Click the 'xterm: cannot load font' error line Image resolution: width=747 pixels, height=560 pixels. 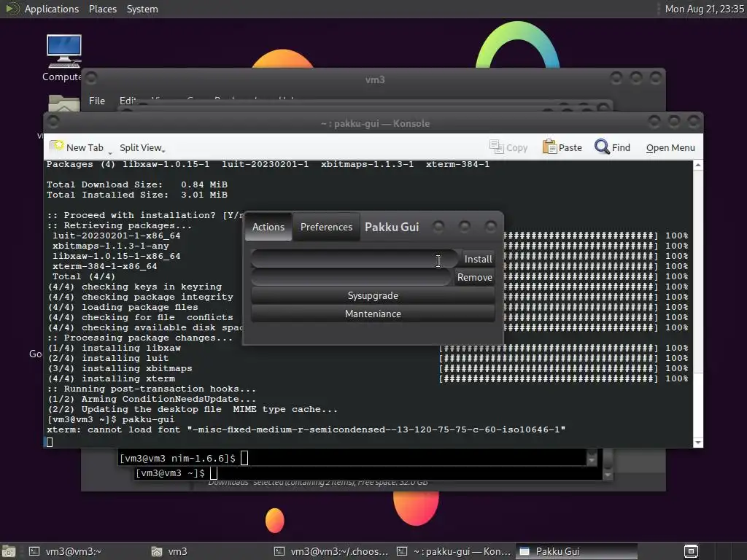point(306,429)
